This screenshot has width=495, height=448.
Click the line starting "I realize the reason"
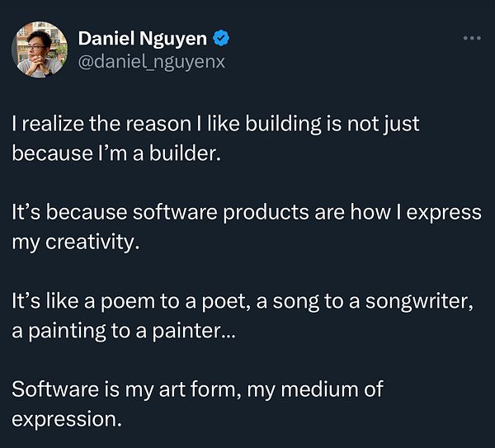click(x=215, y=124)
